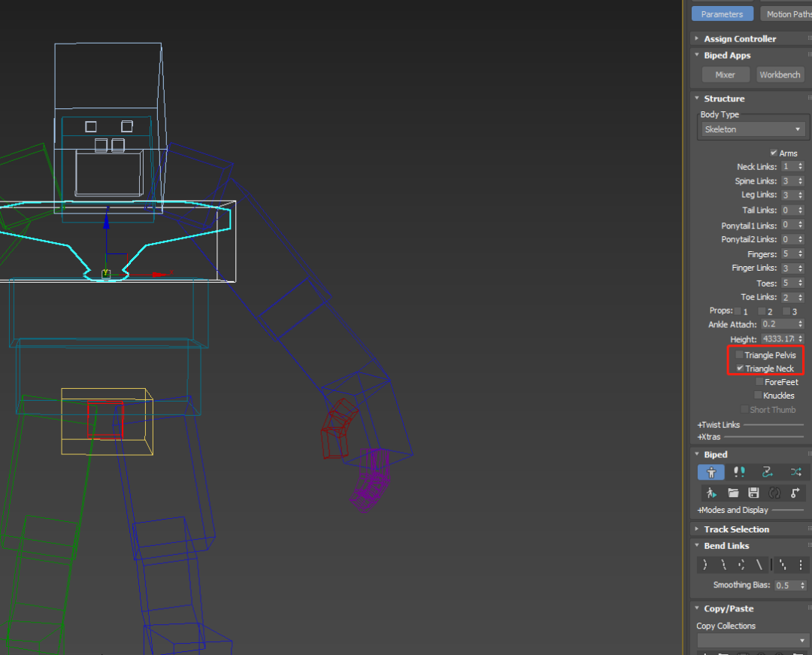Click the Smoothing Bias spinner arrows
The image size is (812, 655).
point(803,585)
